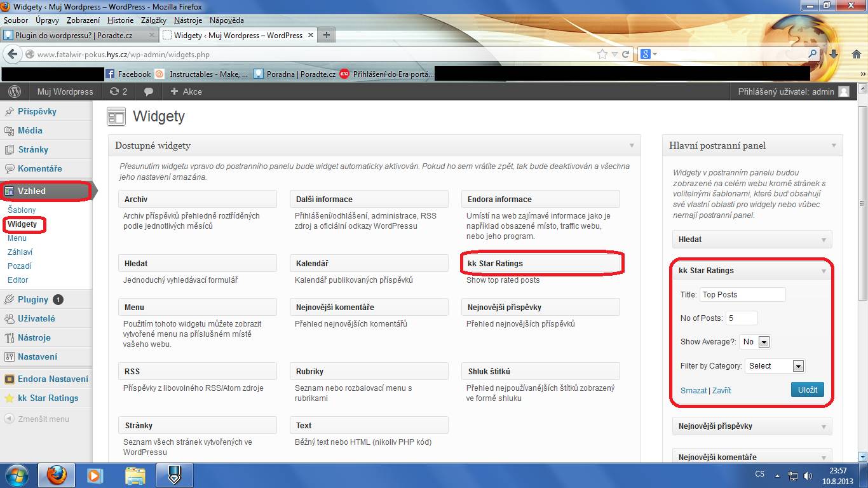The image size is (868, 488).
Task: Click the No of Posts field
Action: [742, 318]
